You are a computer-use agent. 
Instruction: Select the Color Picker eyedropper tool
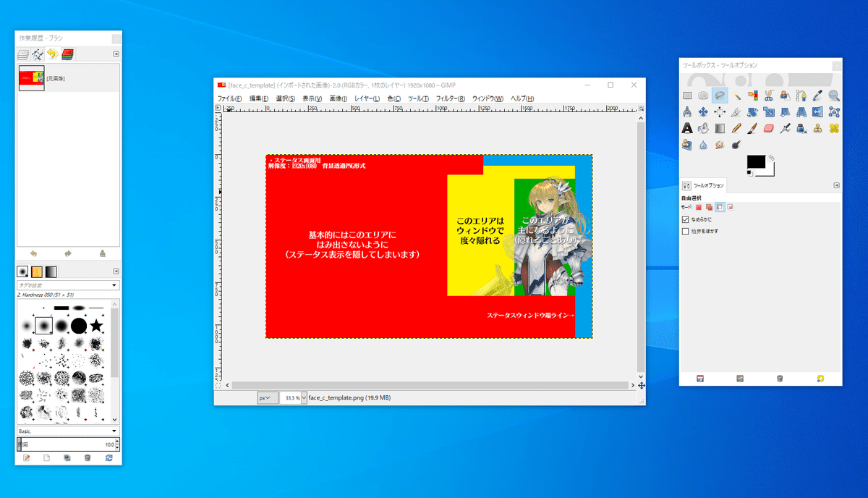coord(818,95)
